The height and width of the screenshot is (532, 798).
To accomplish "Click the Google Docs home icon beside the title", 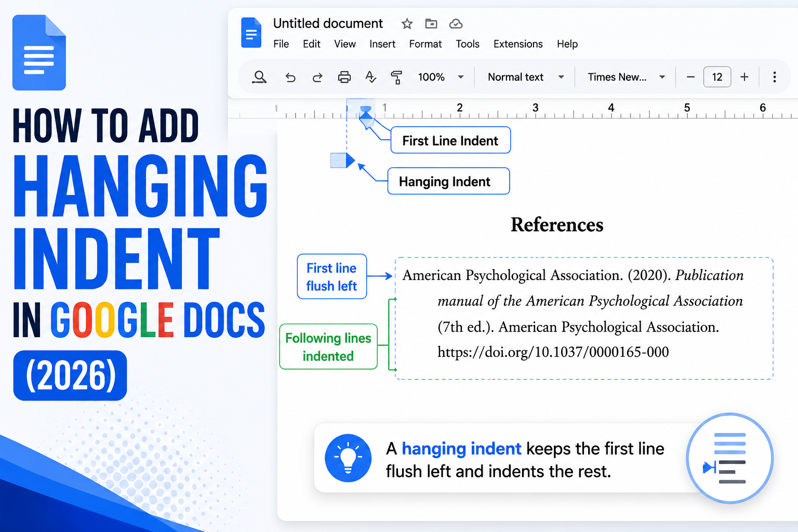I will [251, 33].
